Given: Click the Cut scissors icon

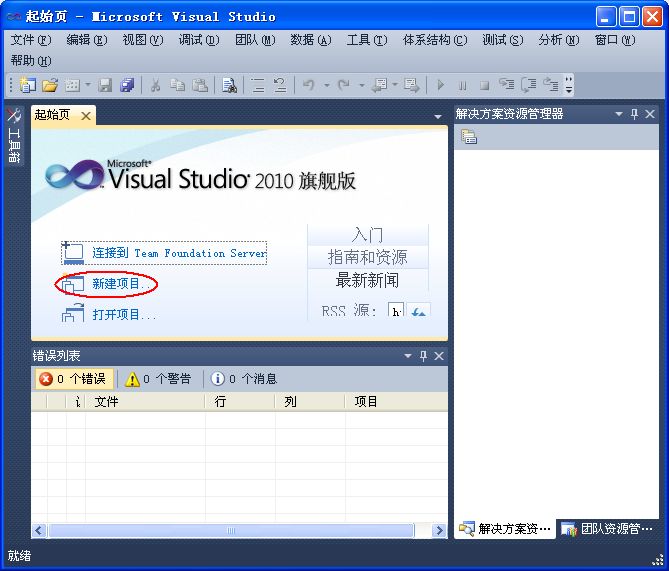Looking at the screenshot, I should click(x=155, y=85).
